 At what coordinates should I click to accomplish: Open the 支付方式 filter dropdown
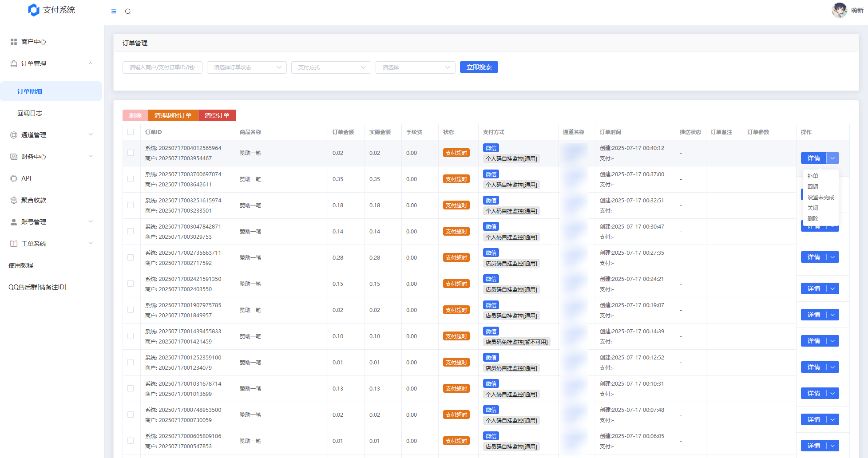(331, 67)
